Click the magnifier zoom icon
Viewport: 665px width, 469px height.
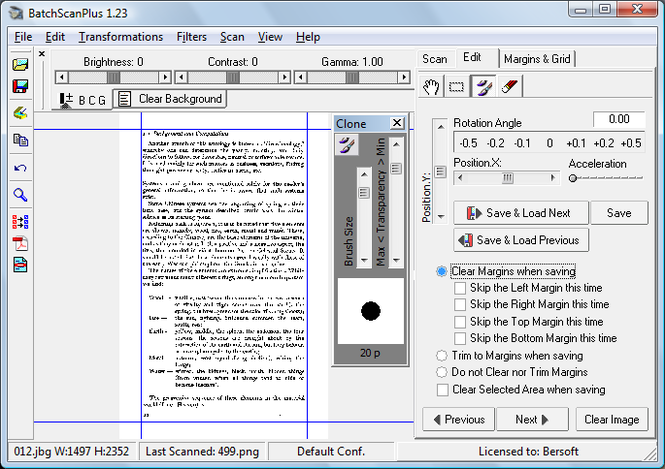click(20, 195)
